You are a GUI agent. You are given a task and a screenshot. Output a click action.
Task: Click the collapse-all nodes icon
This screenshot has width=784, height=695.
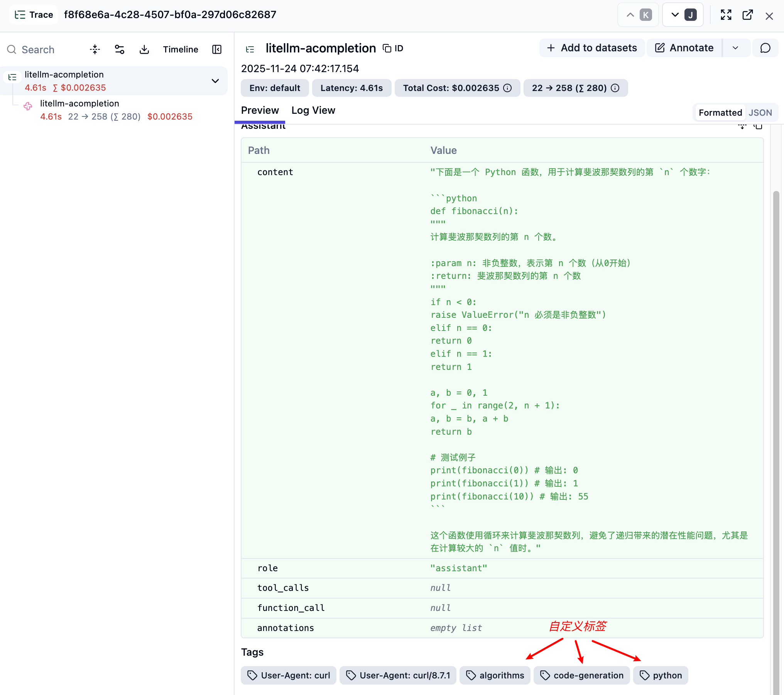pos(95,49)
